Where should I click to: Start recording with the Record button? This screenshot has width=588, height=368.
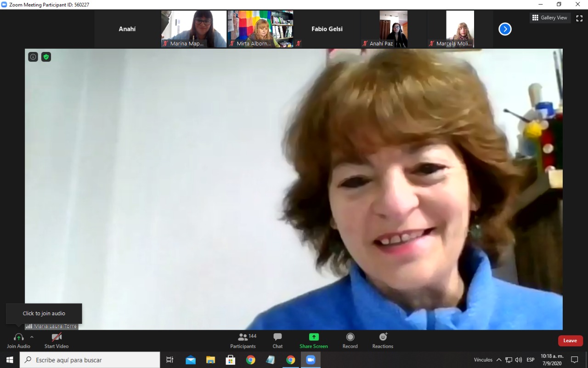(x=350, y=340)
